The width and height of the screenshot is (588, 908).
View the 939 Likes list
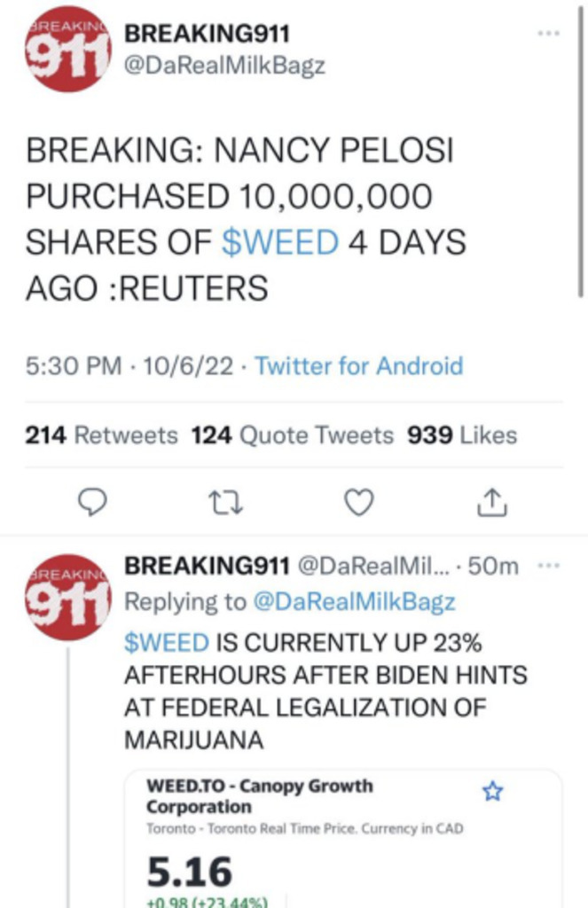pyautogui.click(x=461, y=435)
